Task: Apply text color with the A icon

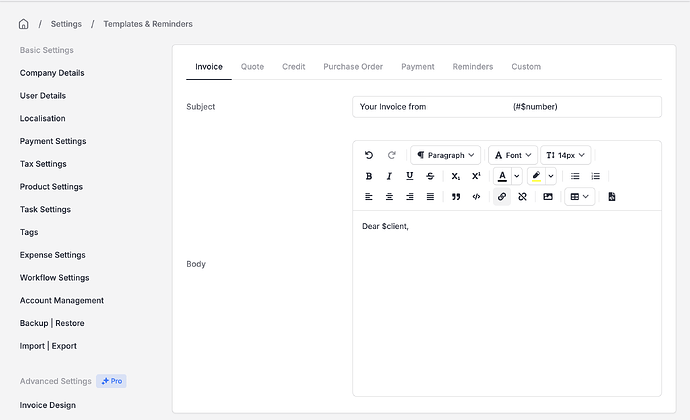Action: 502,176
